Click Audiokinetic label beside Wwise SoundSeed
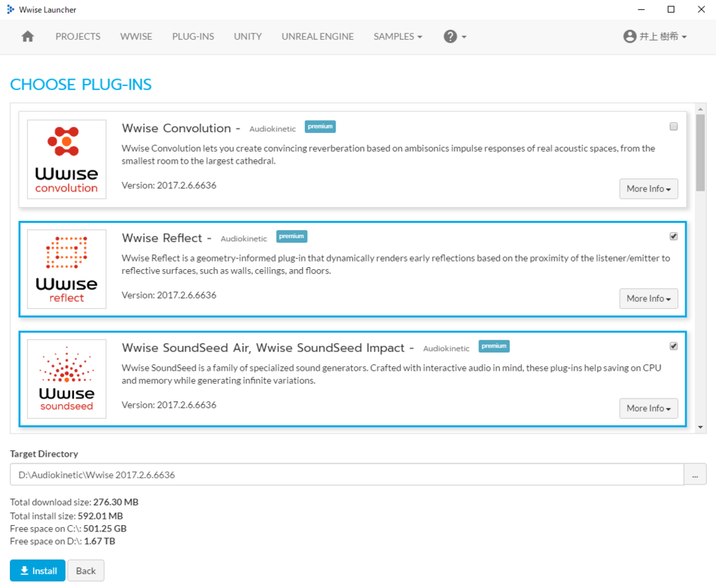716x588 pixels. [x=446, y=349]
